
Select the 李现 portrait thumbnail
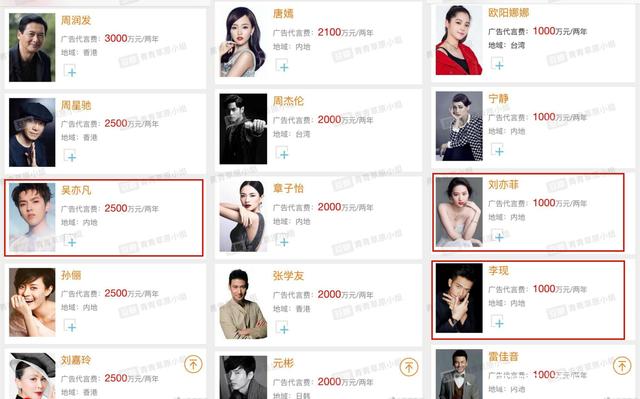tap(459, 298)
